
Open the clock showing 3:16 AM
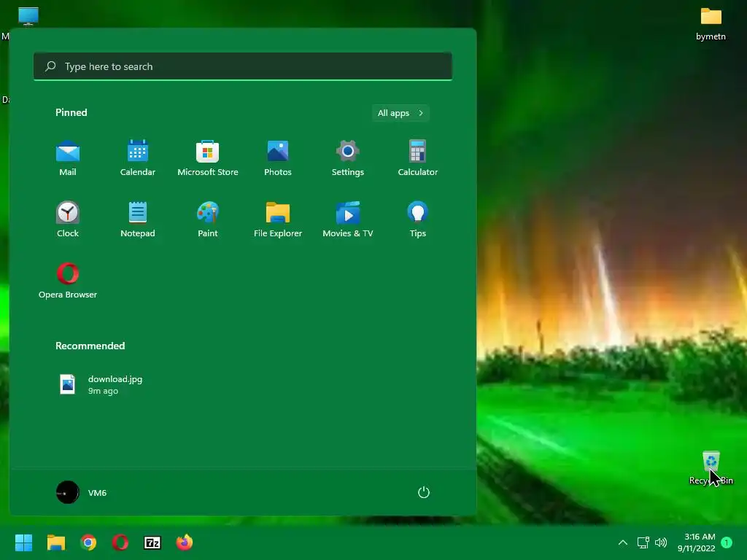697,542
